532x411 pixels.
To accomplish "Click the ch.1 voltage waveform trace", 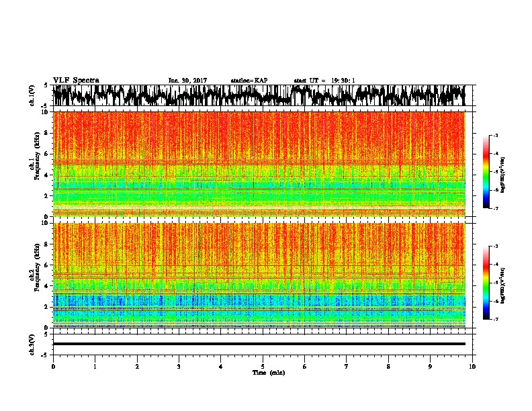I will point(259,95).
